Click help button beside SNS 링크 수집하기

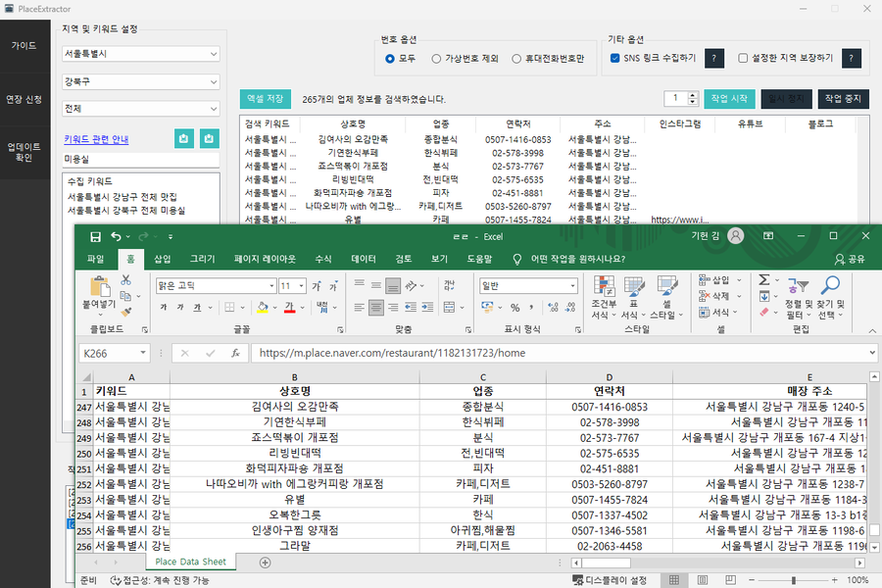pyautogui.click(x=714, y=59)
